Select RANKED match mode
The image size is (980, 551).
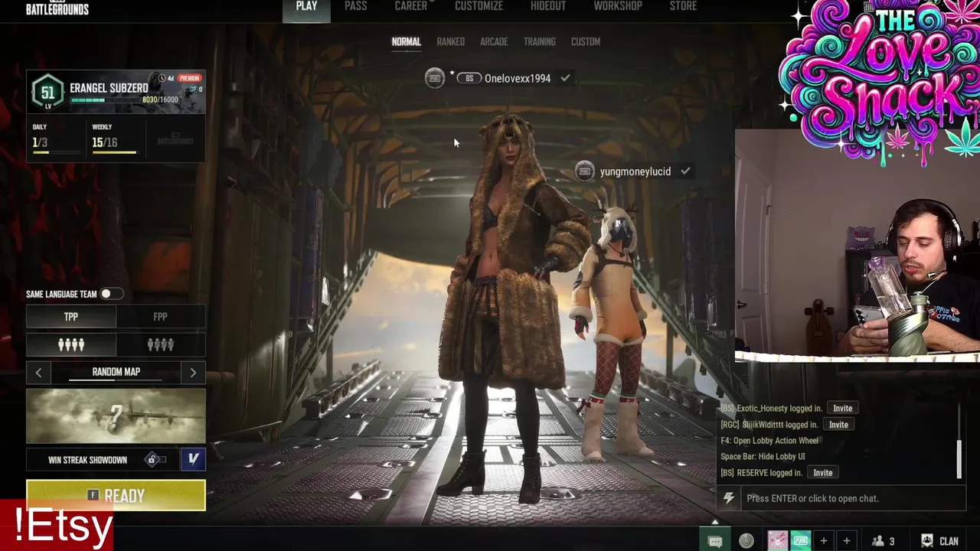tap(451, 42)
